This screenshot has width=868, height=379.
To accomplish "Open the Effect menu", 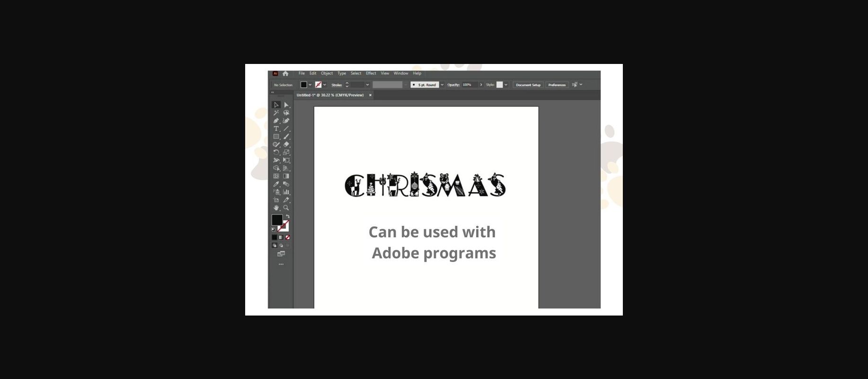I will click(371, 73).
